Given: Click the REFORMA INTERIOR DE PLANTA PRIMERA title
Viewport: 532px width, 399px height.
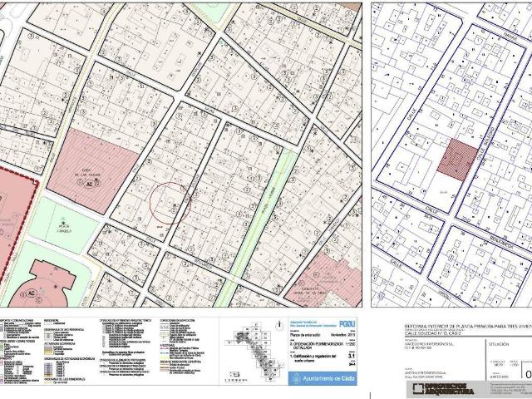Looking at the screenshot, I should (x=468, y=327).
